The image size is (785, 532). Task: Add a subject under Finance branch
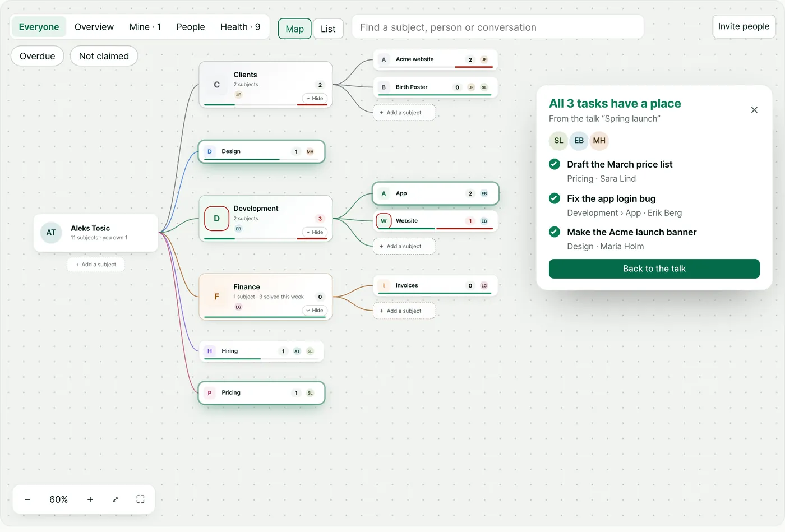(404, 311)
